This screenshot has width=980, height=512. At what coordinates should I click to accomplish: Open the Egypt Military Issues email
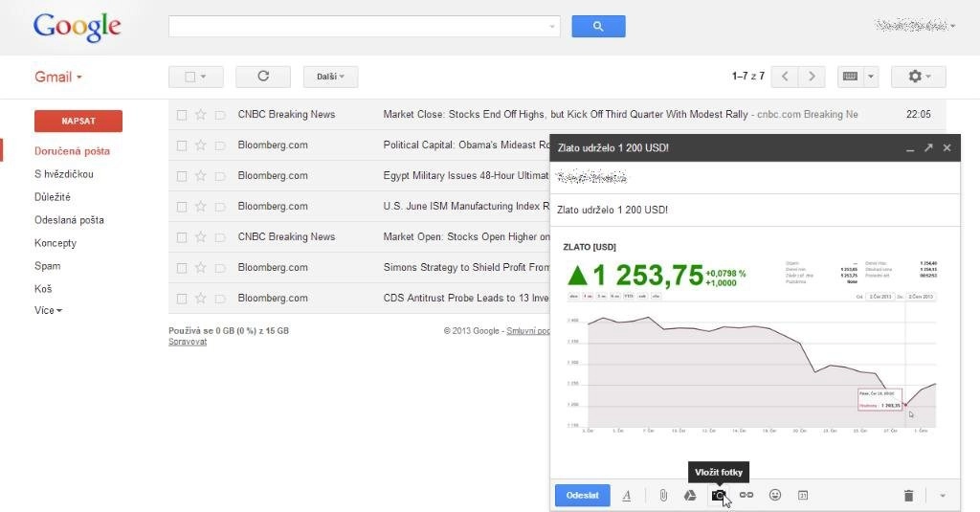[x=360, y=176]
